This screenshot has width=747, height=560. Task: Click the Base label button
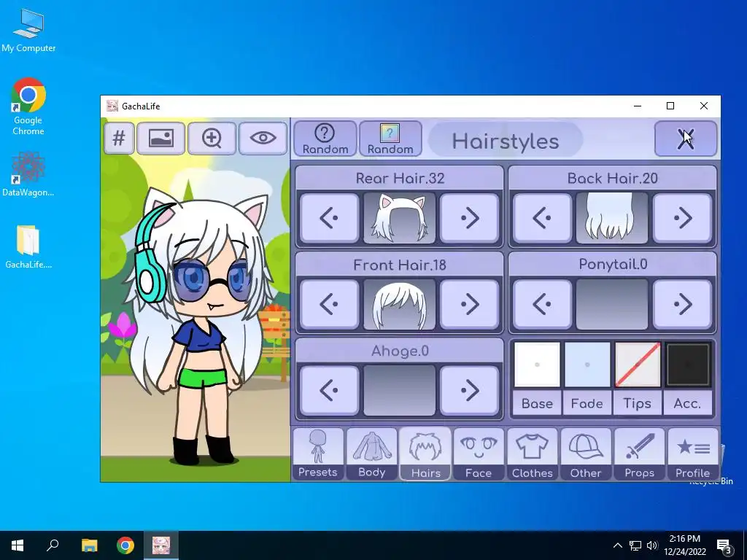click(x=537, y=403)
